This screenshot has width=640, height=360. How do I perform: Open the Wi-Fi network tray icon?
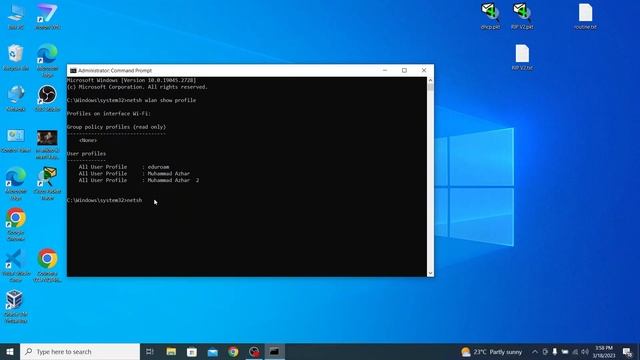pyautogui.click(x=575, y=351)
